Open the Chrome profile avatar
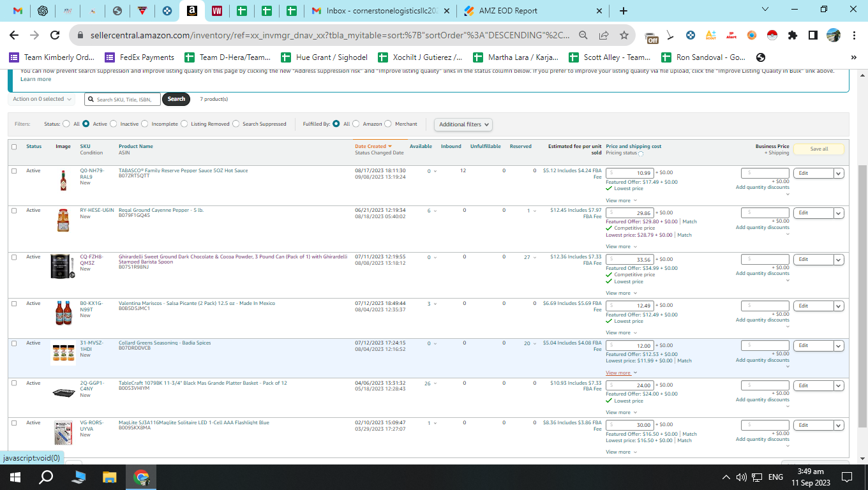This screenshot has width=868, height=490. click(833, 35)
